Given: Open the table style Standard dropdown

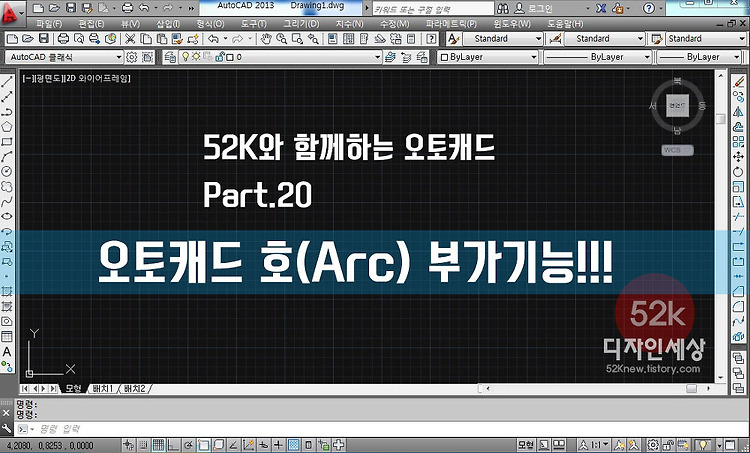Looking at the screenshot, I should [705, 39].
